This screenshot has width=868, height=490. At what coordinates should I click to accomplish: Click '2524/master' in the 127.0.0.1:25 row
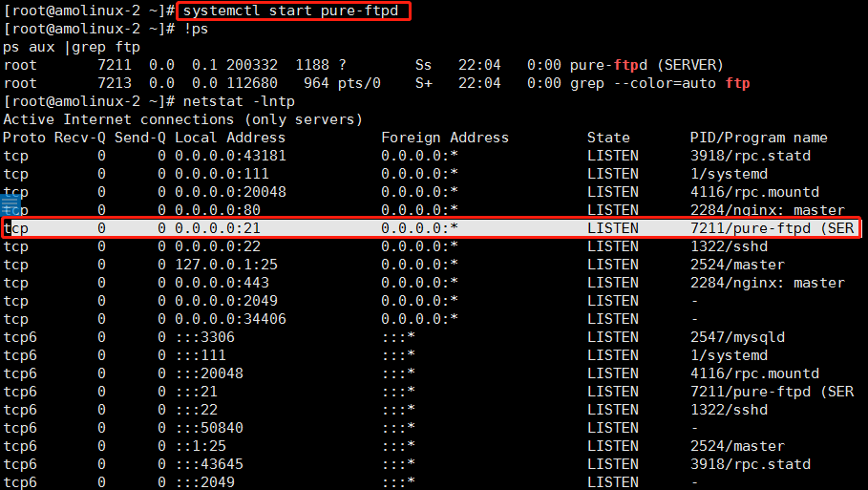click(737, 266)
